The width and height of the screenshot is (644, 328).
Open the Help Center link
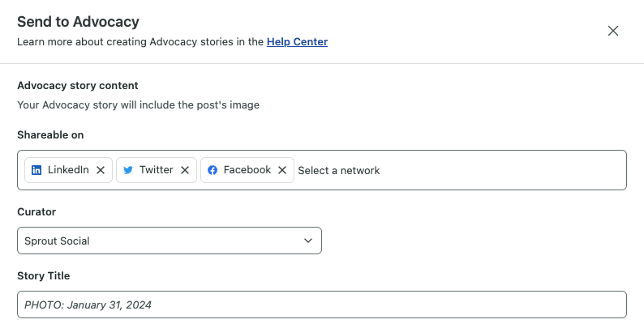[x=297, y=42]
